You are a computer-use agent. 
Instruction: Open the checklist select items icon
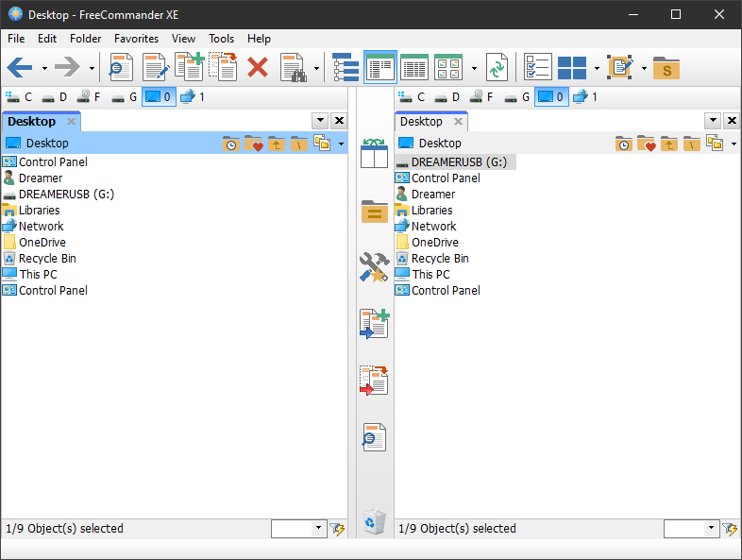pos(537,67)
